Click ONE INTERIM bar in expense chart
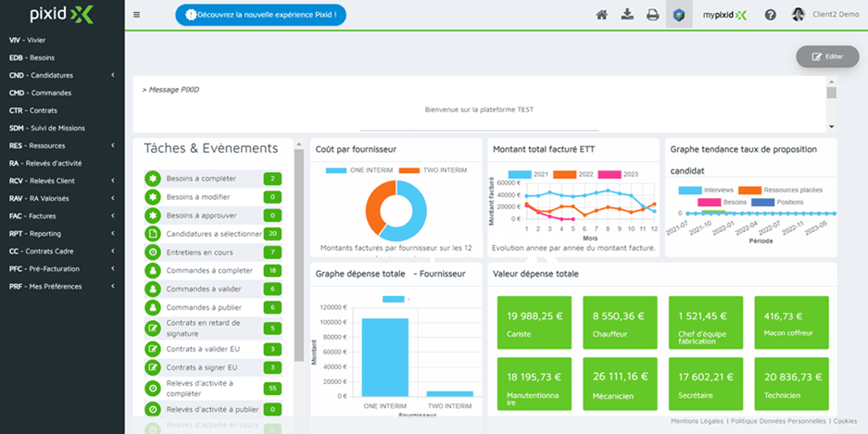The height and width of the screenshot is (434, 868). (384, 357)
